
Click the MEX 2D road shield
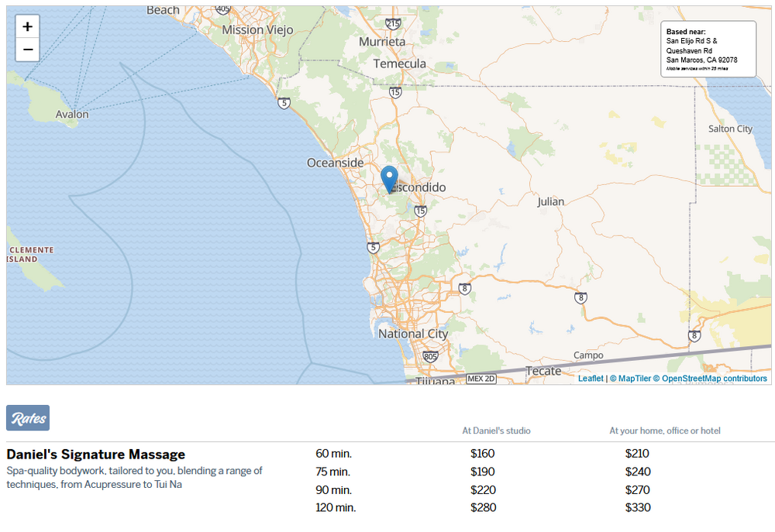pos(480,379)
